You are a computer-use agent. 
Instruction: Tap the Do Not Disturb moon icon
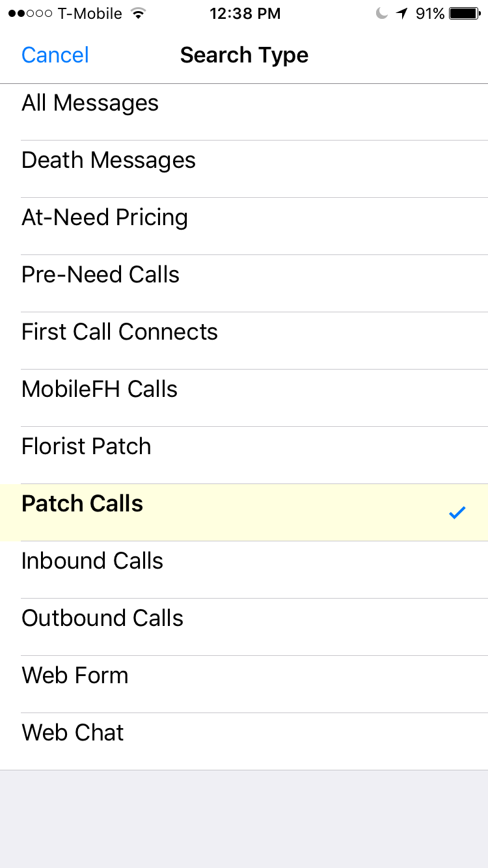(x=382, y=14)
